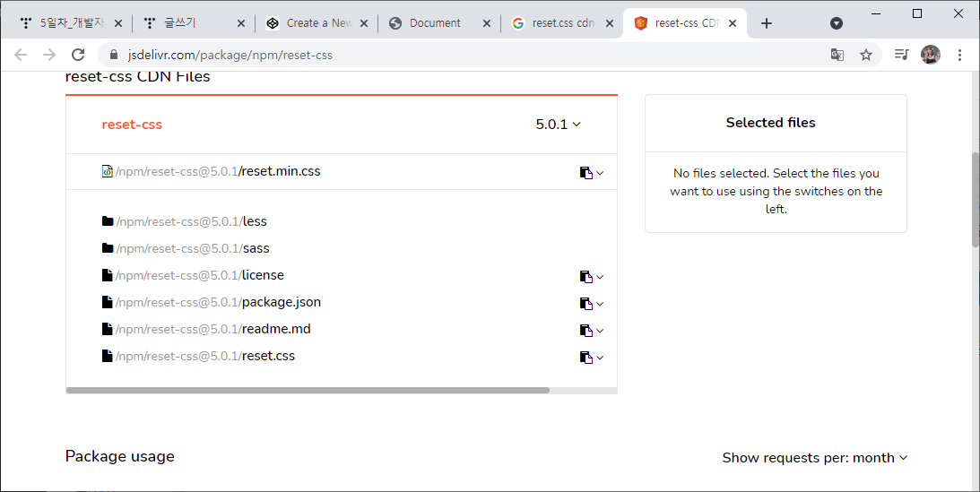The height and width of the screenshot is (492, 980).
Task: Go forward to the next page
Action: [49, 55]
